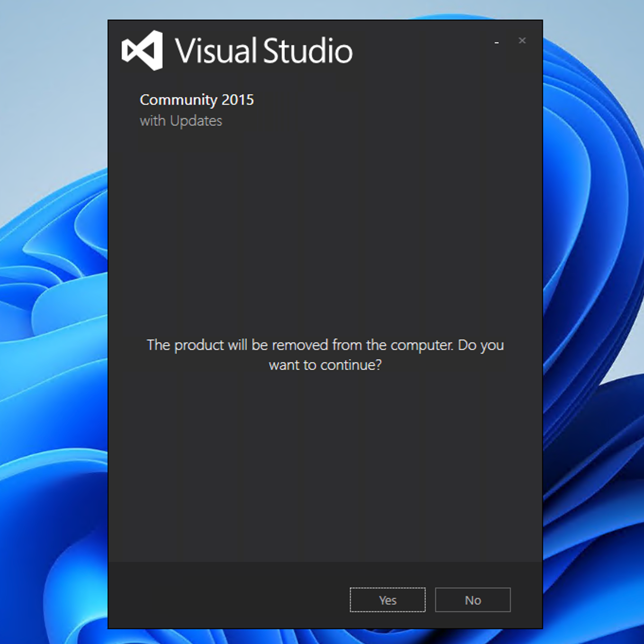The height and width of the screenshot is (644, 644).
Task: Click the Visual Studio logo icon
Action: coord(142,50)
